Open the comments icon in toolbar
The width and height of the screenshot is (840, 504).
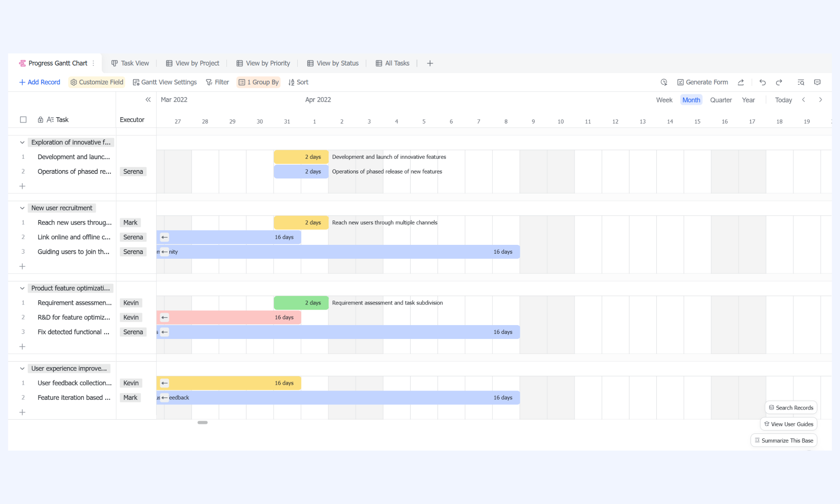click(817, 82)
